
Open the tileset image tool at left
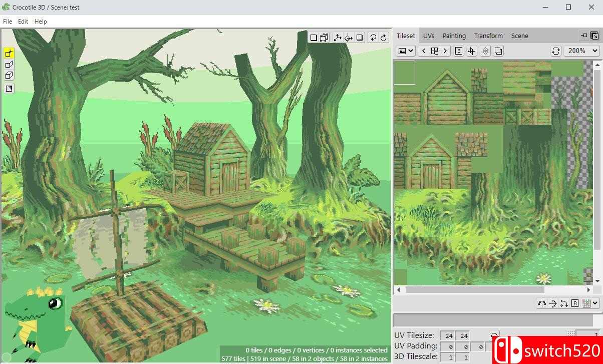click(x=8, y=88)
